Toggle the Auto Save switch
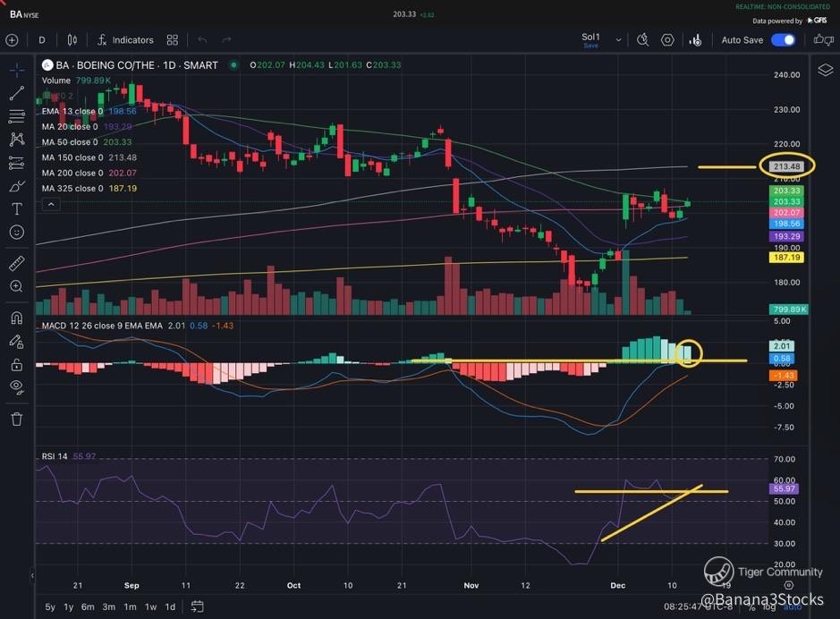This screenshot has height=619, width=840. pos(784,40)
